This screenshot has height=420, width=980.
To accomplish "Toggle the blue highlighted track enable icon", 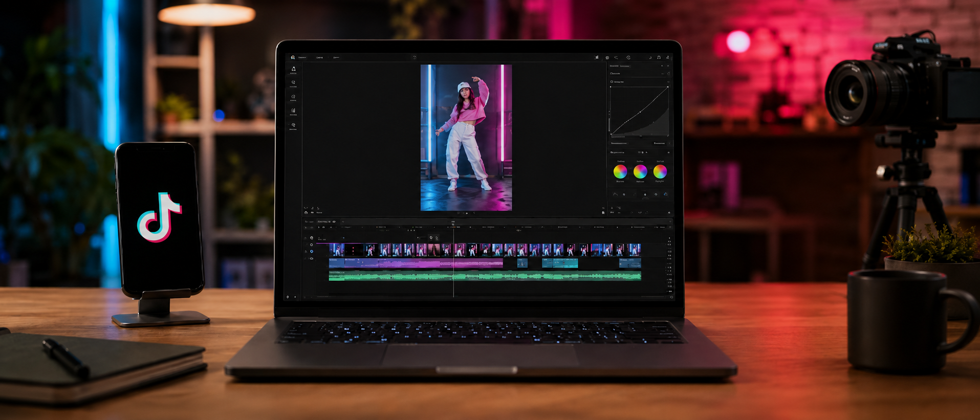I will [312, 251].
